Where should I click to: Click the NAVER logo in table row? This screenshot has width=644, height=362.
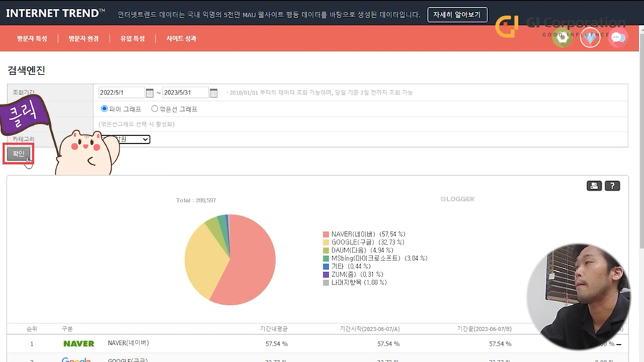point(79,343)
